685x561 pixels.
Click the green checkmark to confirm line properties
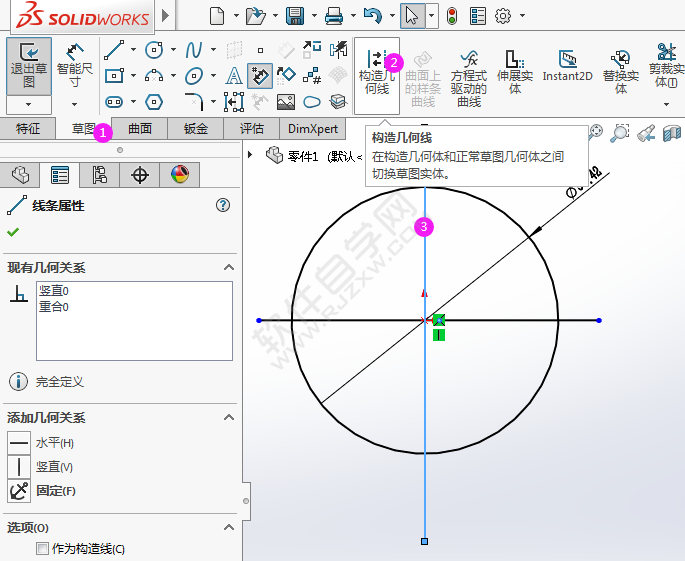[x=13, y=232]
